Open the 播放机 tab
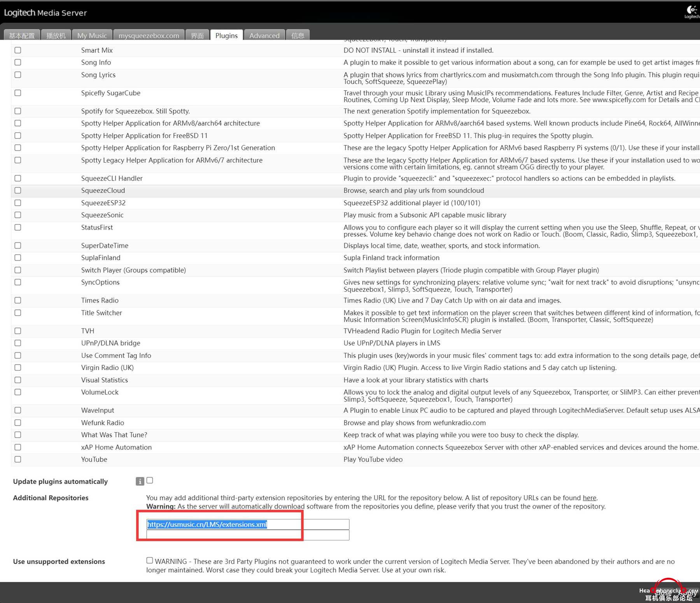This screenshot has width=700, height=603. click(56, 35)
